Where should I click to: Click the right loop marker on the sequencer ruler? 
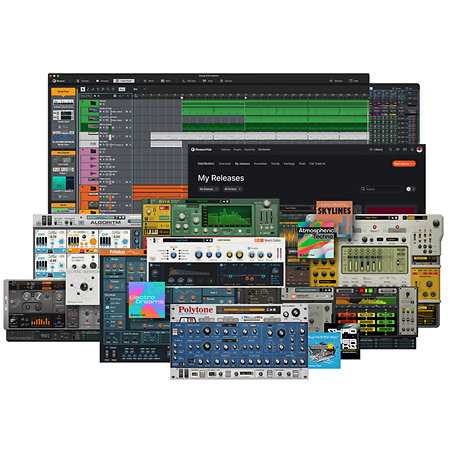246,98
